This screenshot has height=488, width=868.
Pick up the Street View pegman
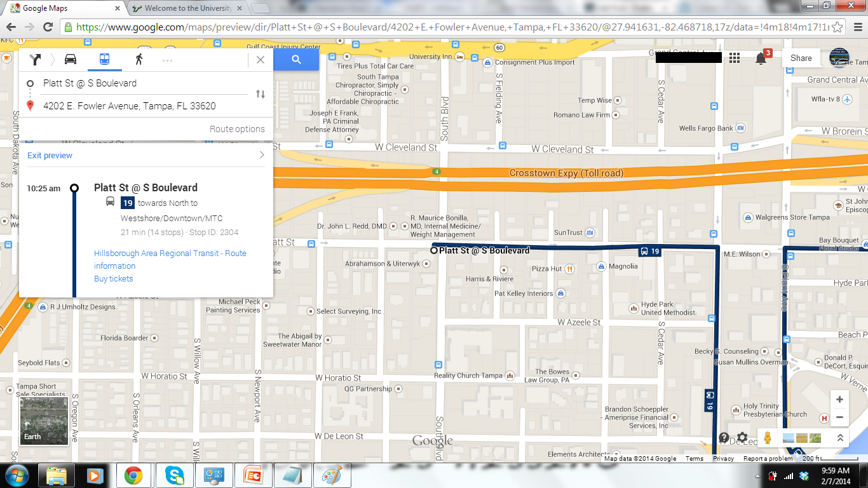(767, 438)
